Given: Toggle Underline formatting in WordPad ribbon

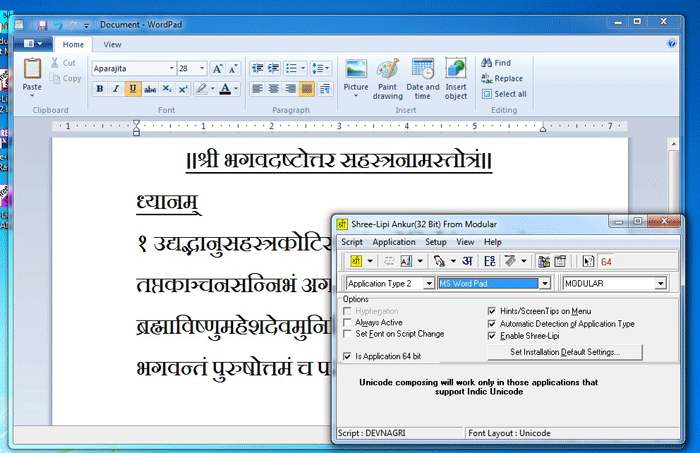Looking at the screenshot, I should coord(133,89).
